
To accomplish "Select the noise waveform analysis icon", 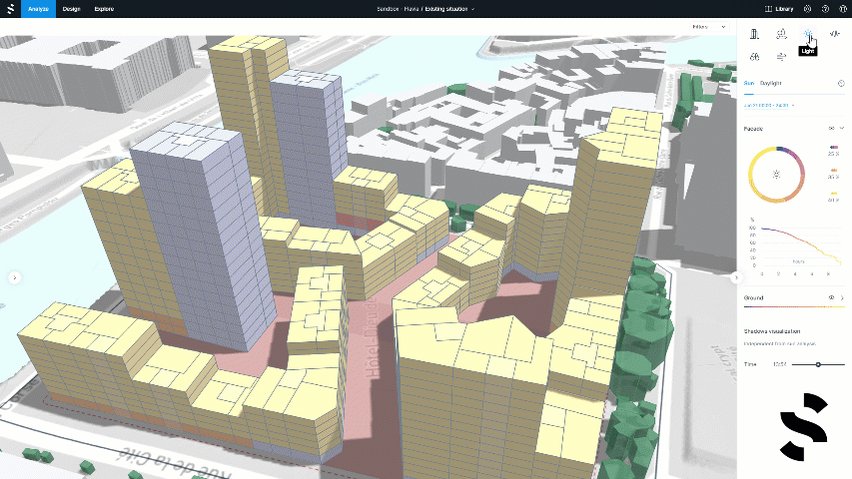I will [835, 34].
